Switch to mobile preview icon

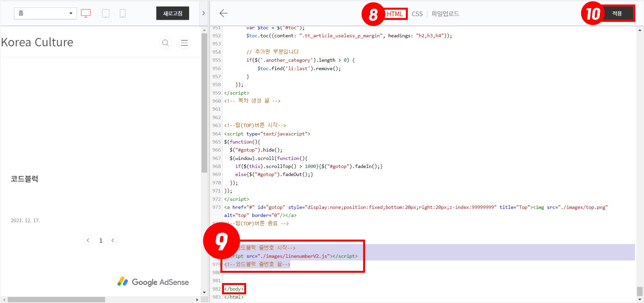point(122,13)
